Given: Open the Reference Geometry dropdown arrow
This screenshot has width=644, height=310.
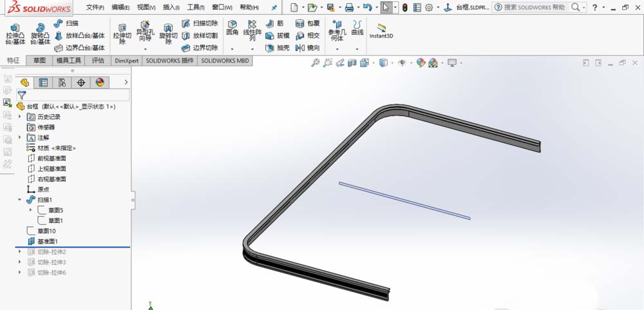Looking at the screenshot, I should coord(337,49).
